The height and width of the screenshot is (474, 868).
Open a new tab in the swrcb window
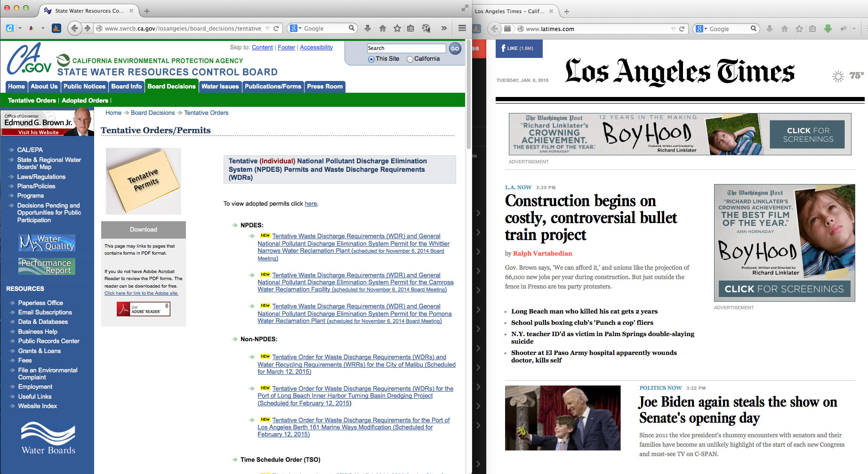coord(147,11)
